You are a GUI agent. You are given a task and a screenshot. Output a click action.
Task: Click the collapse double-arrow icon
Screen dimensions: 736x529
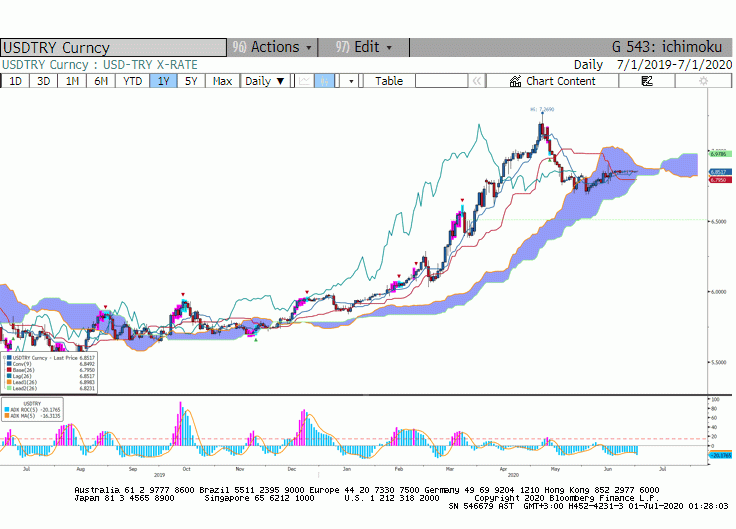476,81
